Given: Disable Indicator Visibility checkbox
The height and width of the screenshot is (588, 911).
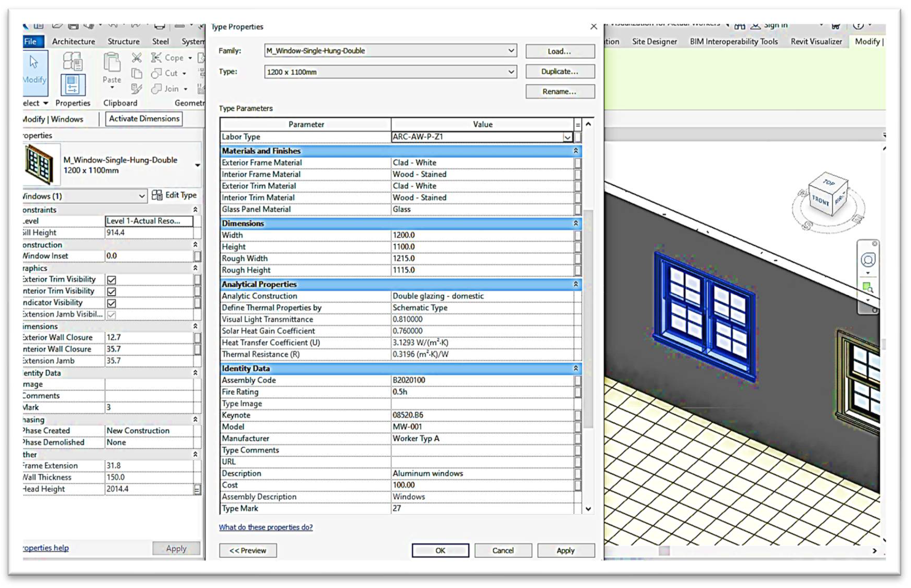Looking at the screenshot, I should (112, 303).
